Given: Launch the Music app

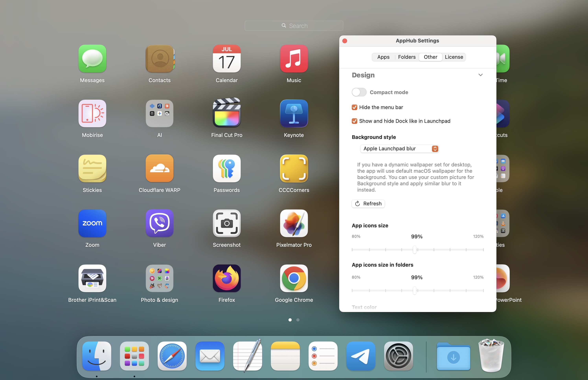Looking at the screenshot, I should 294,59.
